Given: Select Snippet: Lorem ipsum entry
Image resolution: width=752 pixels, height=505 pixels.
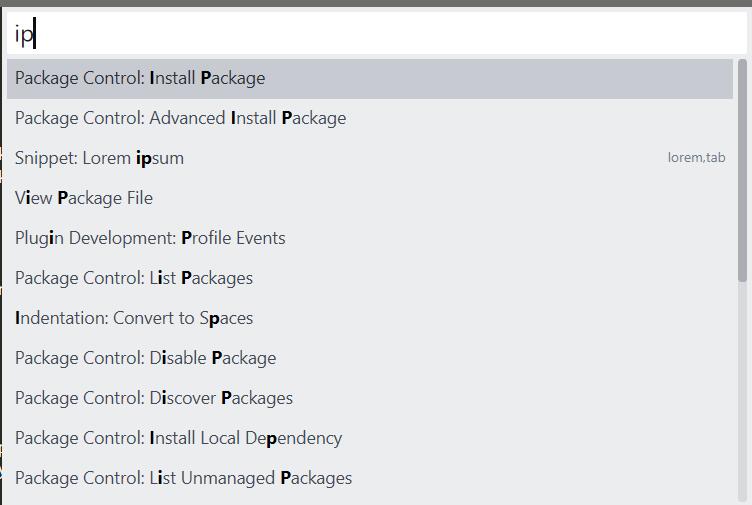Looking at the screenshot, I should [370, 158].
